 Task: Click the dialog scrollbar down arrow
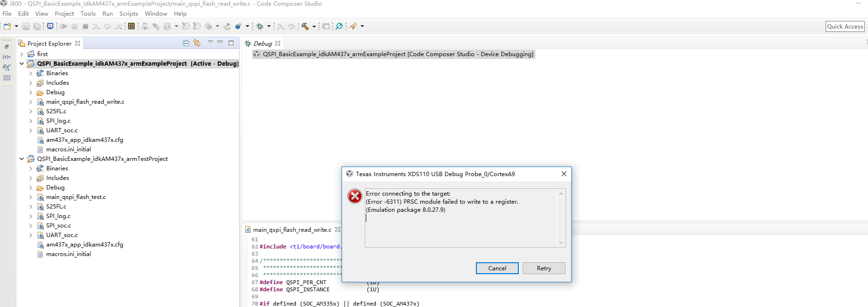pyautogui.click(x=561, y=243)
